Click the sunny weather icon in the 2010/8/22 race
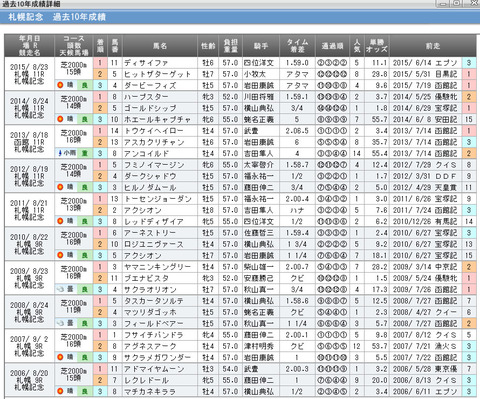The width and height of the screenshot is (480, 399). coord(60,255)
